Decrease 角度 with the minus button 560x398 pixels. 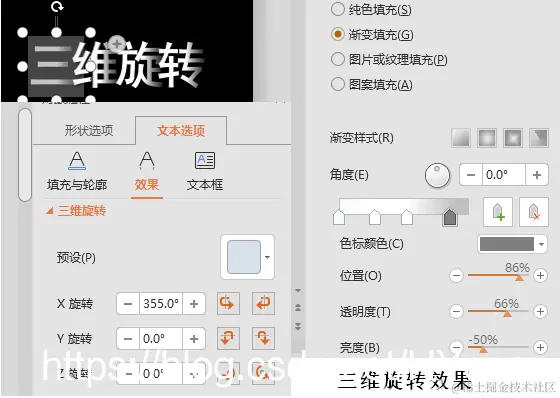(471, 175)
